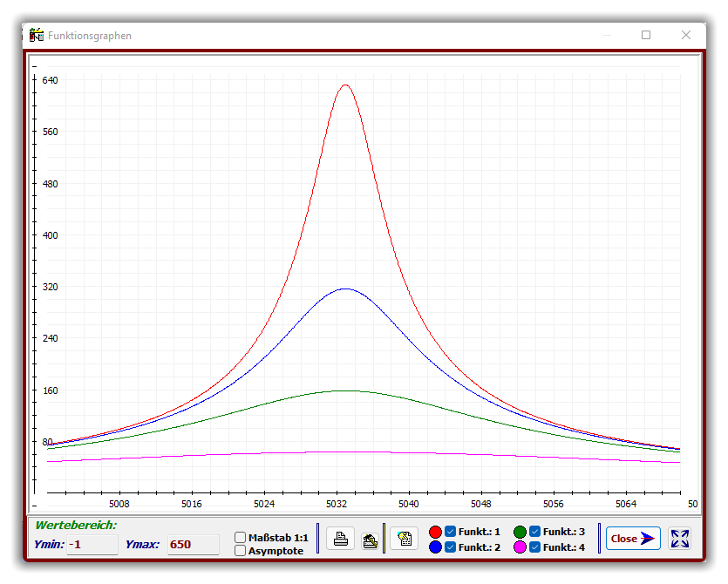This screenshot has width=728, height=584.
Task: Enable the Maßstab 1:1 checkbox
Action: click(241, 538)
